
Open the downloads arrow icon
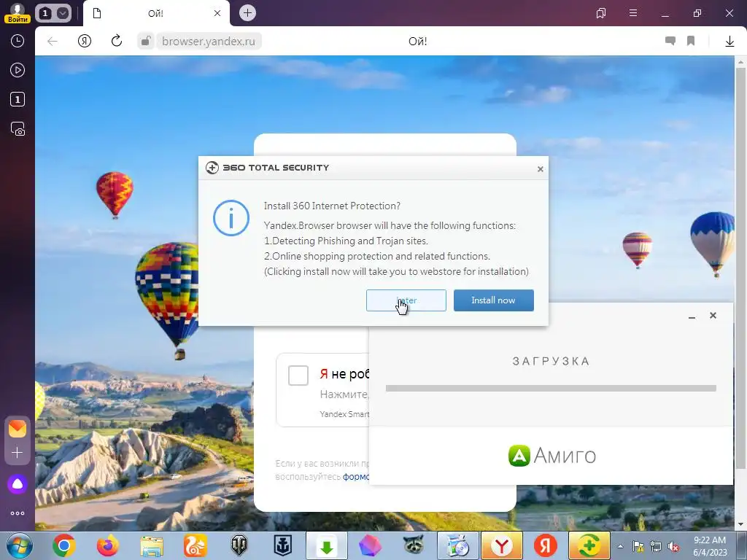(729, 42)
